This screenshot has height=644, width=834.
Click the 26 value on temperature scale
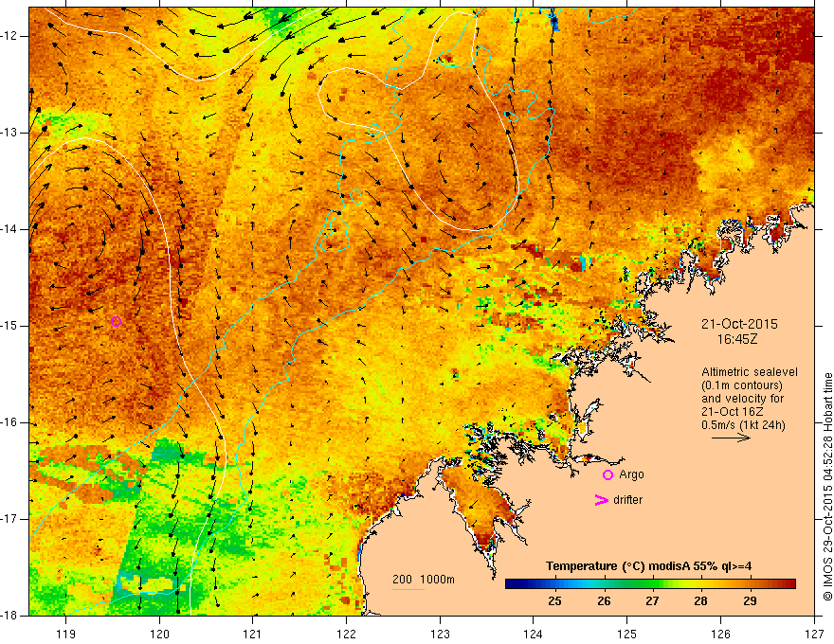[604, 601]
